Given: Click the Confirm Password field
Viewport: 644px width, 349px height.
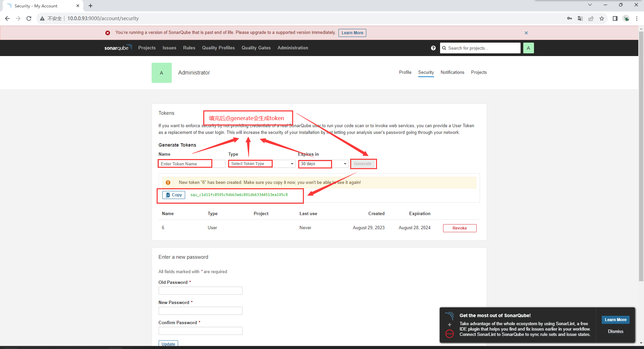Looking at the screenshot, I should coord(200,331).
